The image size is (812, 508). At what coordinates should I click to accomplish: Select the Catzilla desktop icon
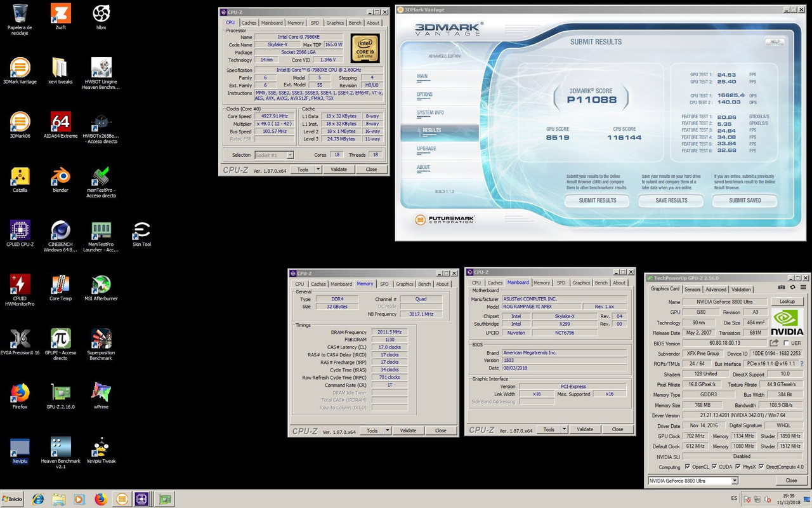(x=20, y=176)
